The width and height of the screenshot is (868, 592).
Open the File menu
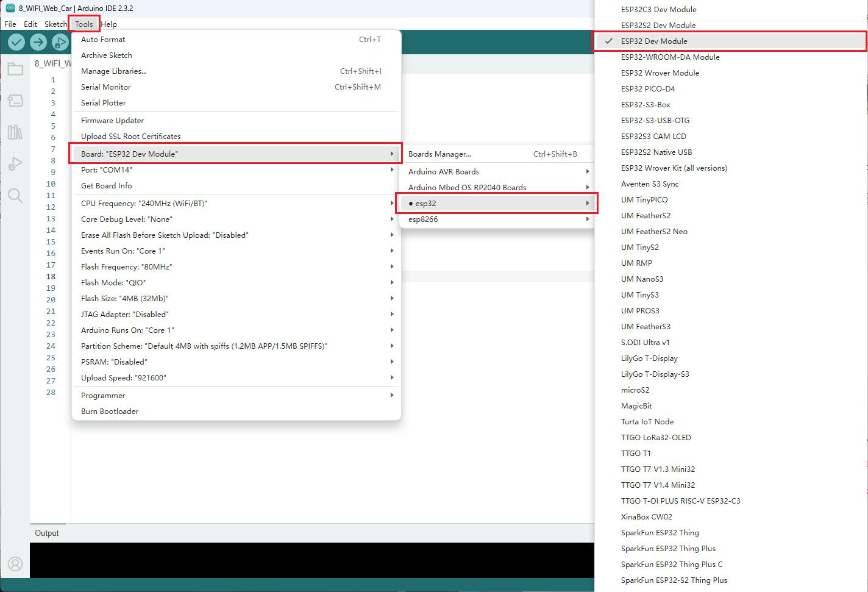coord(10,24)
